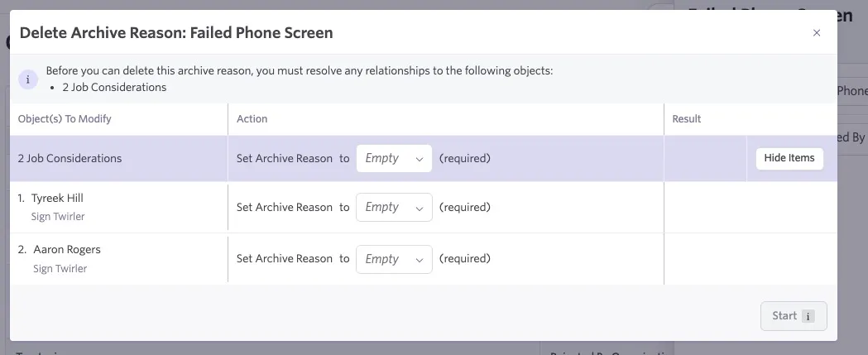Click Set Archive Reason label in Aaron Rogers row

[285, 259]
